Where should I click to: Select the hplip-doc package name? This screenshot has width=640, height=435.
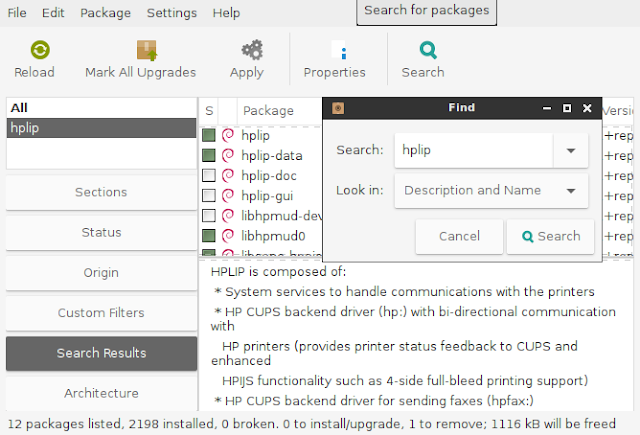coord(269,175)
